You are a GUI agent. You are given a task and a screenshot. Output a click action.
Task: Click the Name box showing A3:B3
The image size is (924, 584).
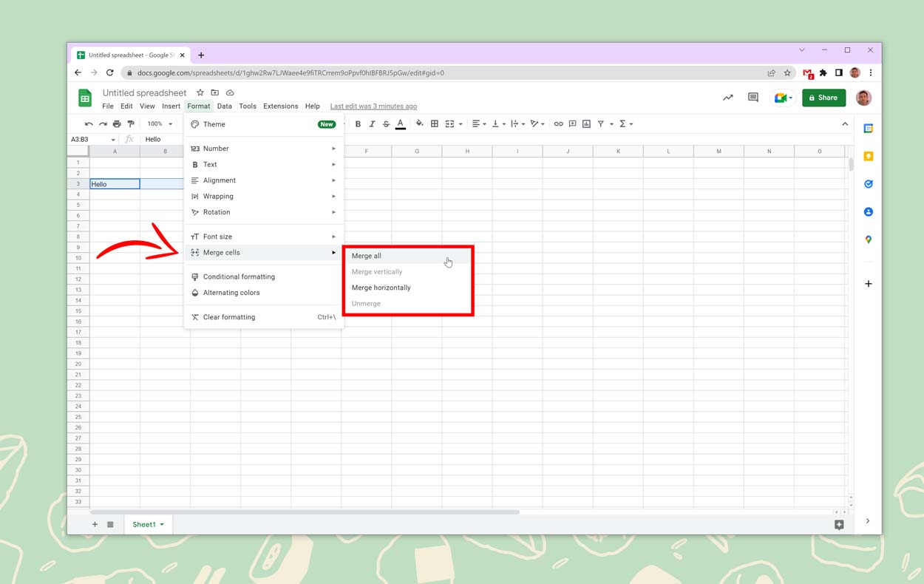tap(89, 140)
